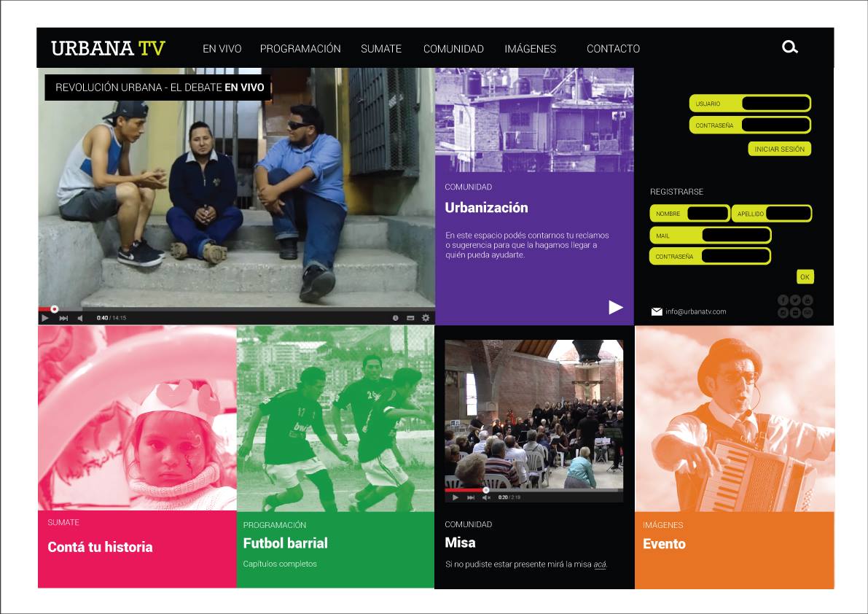
Task: Click the search magnifier icon in header
Action: click(789, 47)
